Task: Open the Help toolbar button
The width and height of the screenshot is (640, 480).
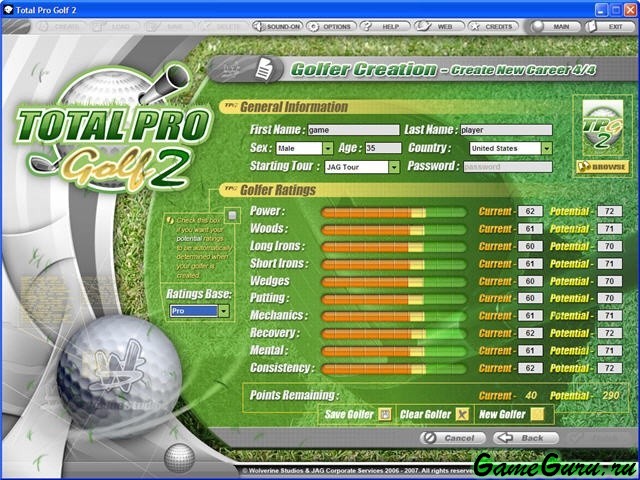Action: (385, 27)
